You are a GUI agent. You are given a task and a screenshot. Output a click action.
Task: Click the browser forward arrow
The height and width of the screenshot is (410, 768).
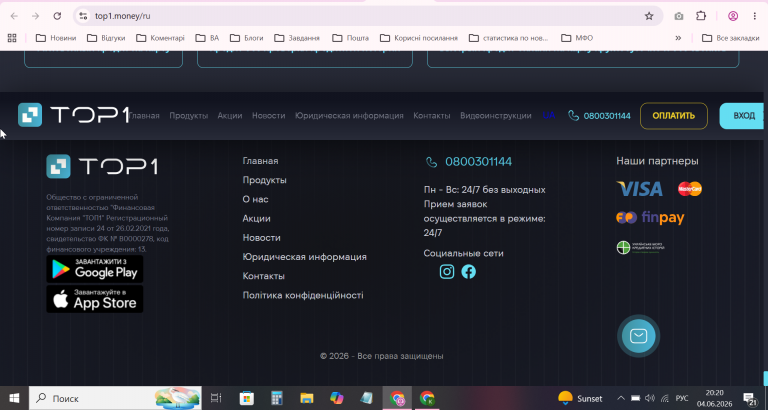35,16
